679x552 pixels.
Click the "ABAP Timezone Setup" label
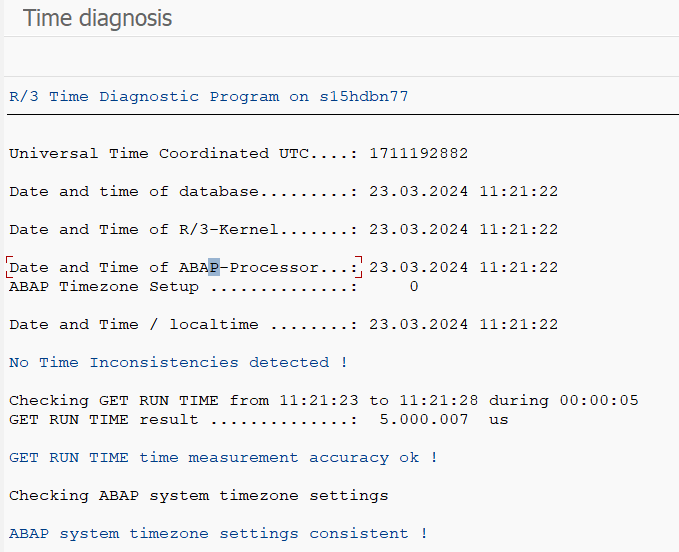tap(104, 287)
